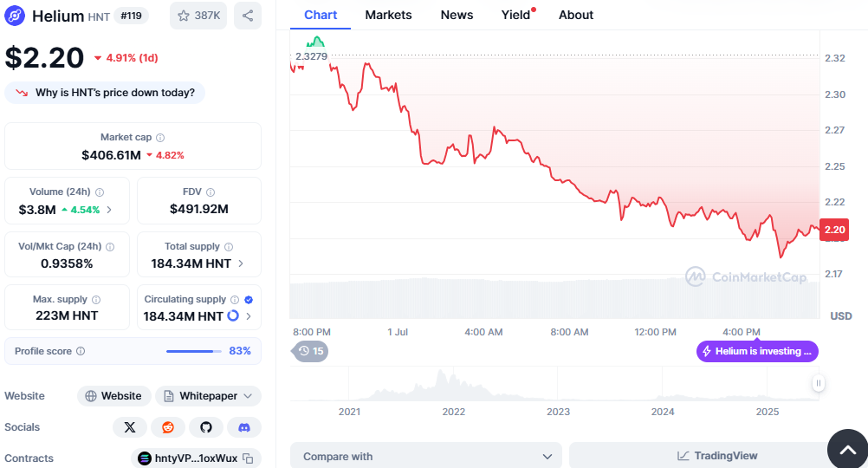This screenshot has width=868, height=468.
Task: Switch to the Yield tab
Action: (517, 15)
